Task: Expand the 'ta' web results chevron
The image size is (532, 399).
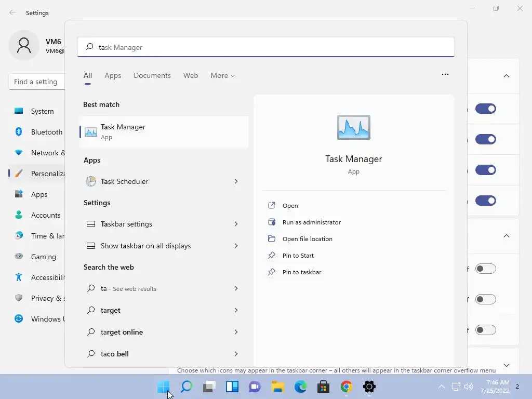Action: point(236,288)
